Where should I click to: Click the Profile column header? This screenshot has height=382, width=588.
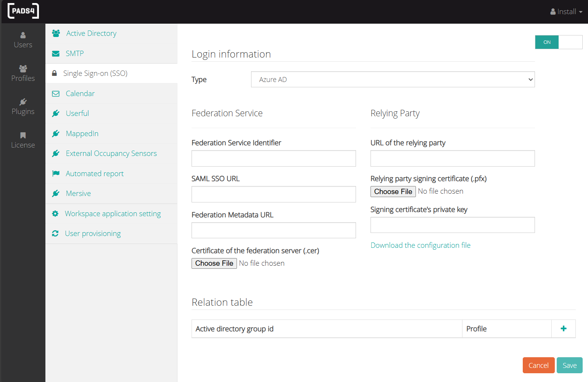(x=507, y=329)
